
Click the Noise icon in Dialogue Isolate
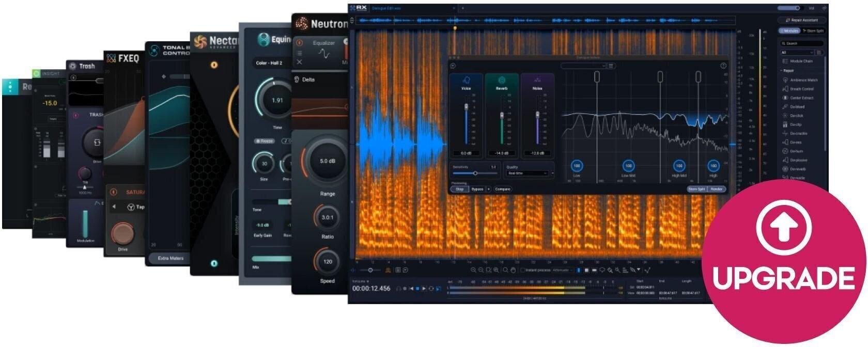tap(537, 80)
